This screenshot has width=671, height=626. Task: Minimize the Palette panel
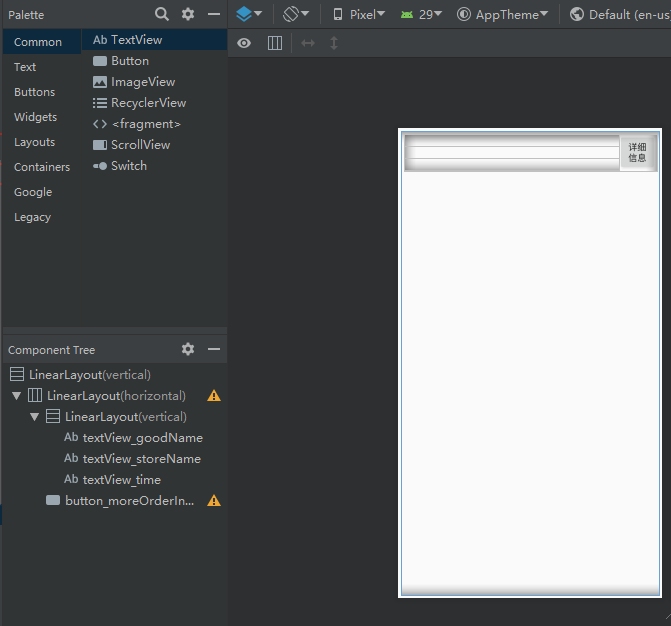point(214,15)
